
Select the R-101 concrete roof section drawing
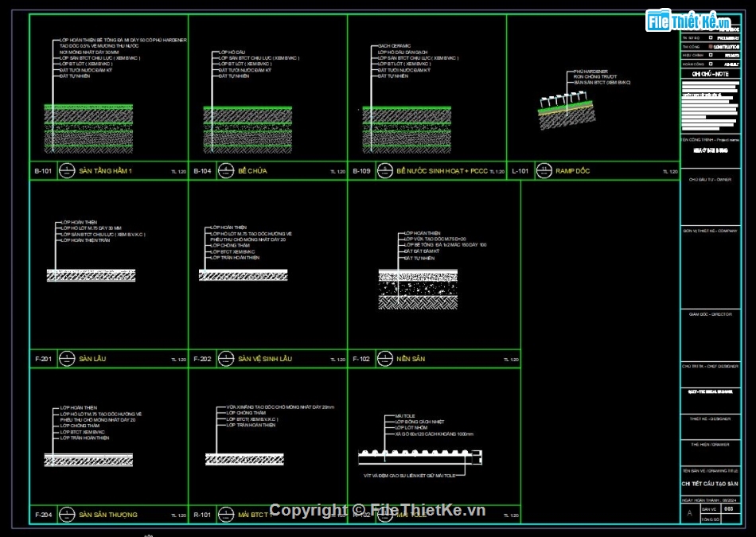244,459
